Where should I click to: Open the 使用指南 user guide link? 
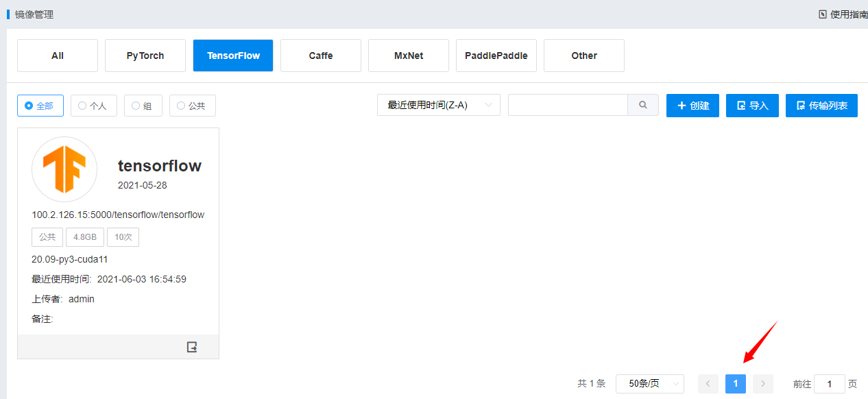click(843, 14)
